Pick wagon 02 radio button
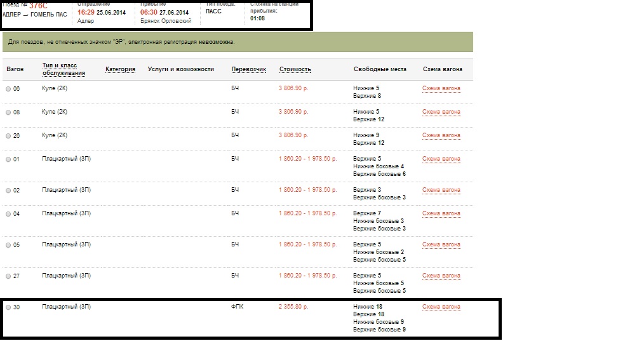 point(8,191)
